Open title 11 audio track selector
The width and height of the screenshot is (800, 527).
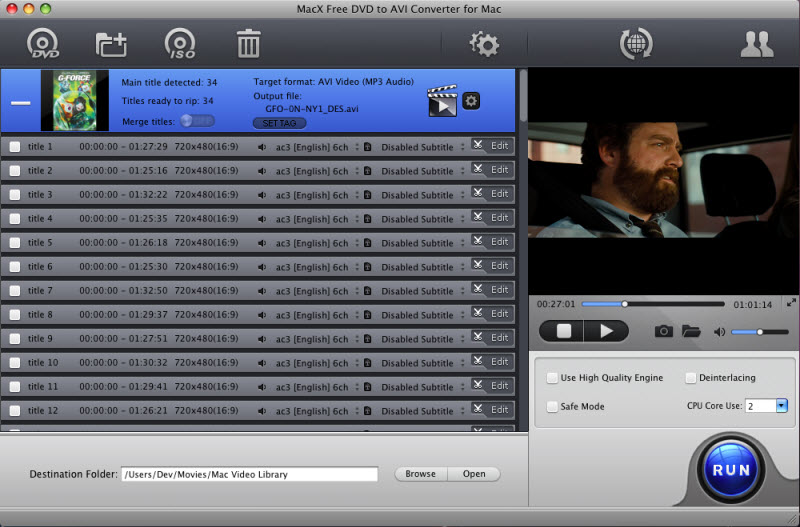coord(317,387)
